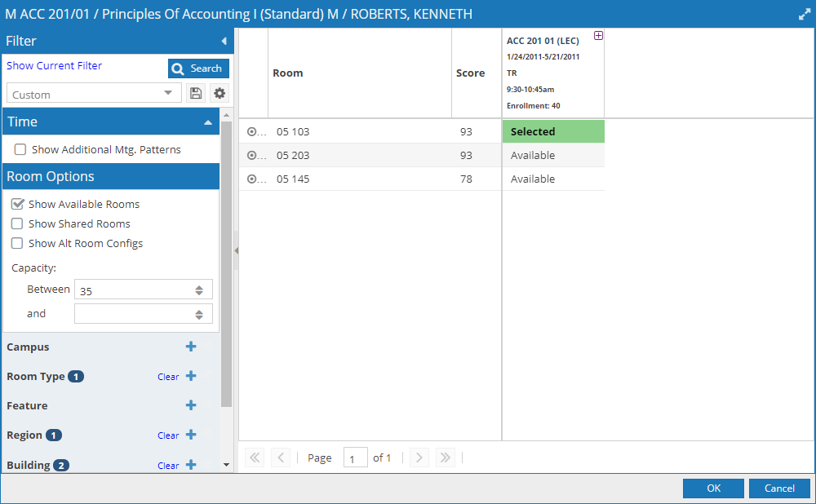This screenshot has height=504, width=816.
Task: Click room name 05 145
Action: 293,179
